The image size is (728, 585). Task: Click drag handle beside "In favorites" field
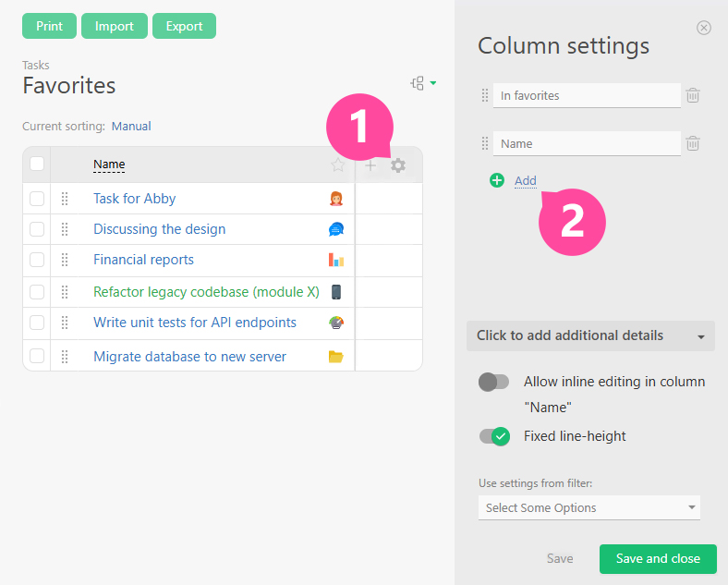point(485,95)
